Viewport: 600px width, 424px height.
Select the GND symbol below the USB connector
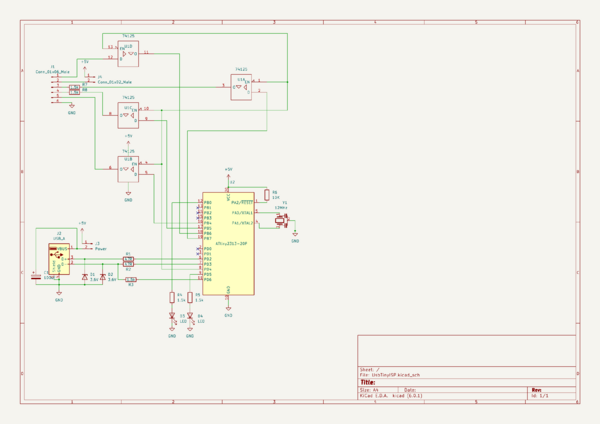tap(59, 295)
